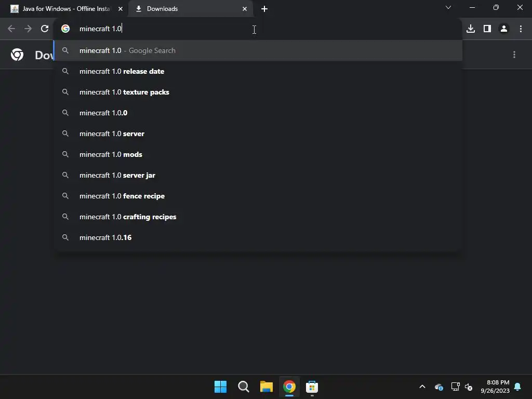Pick 'minecraft 1.0 mods' suggestion

click(258, 154)
